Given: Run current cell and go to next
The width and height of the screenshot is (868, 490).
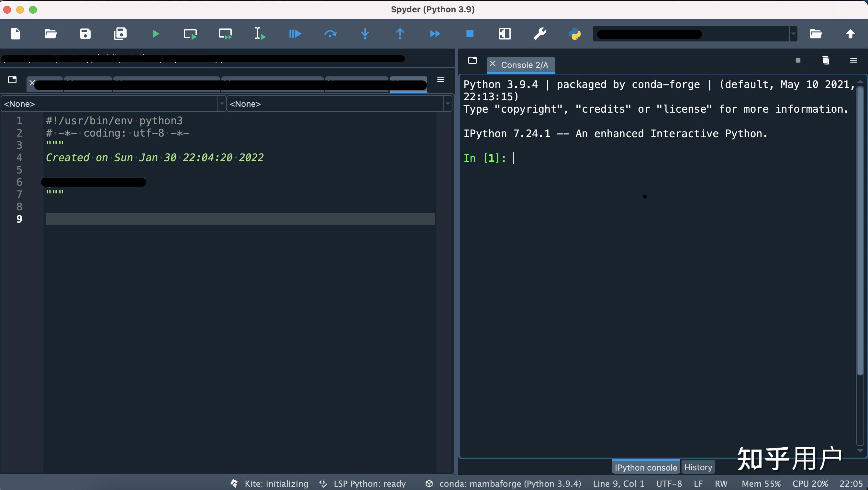Looking at the screenshot, I should click(226, 34).
